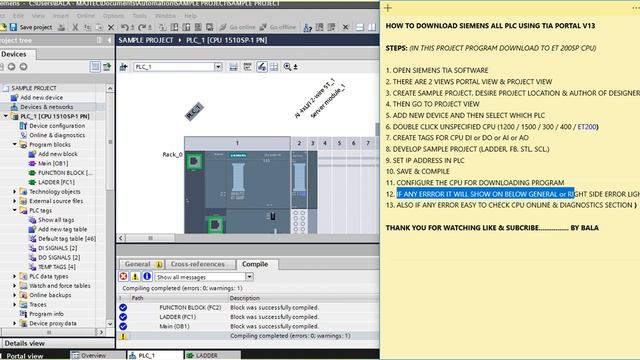Expand Watch and force tables folder
Image resolution: width=640 pixels, height=360 pixels.
point(15,286)
